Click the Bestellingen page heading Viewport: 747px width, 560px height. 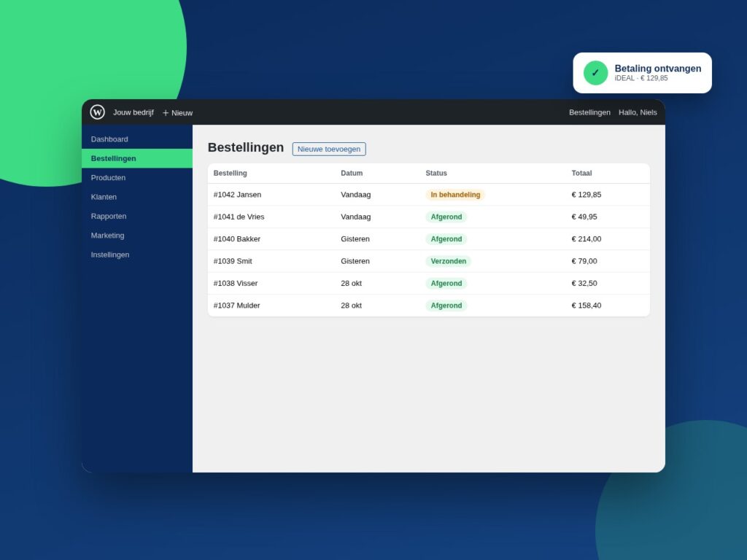click(246, 147)
